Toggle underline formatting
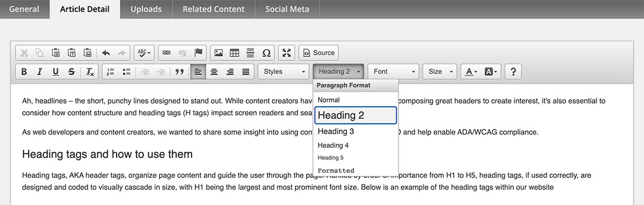 coord(56,72)
